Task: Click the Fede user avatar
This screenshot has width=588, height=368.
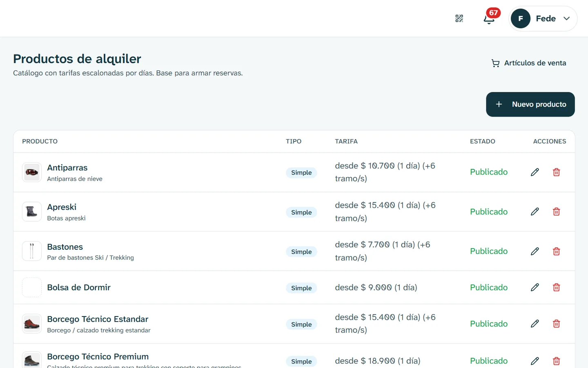Action: click(x=521, y=18)
